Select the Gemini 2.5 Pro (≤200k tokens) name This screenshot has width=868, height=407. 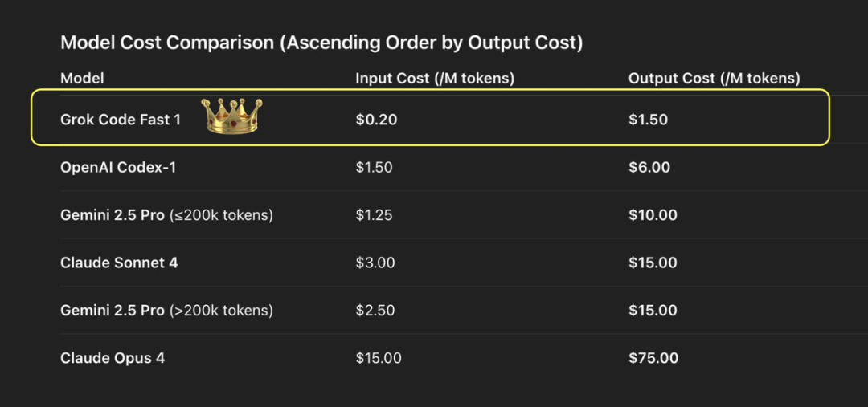pos(166,215)
